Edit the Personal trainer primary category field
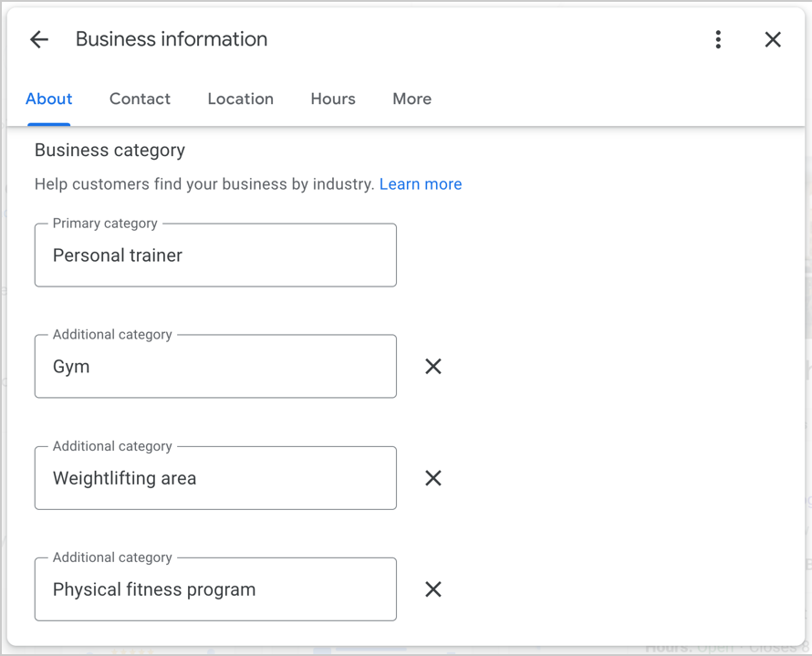Image resolution: width=812 pixels, height=656 pixels. 215,256
